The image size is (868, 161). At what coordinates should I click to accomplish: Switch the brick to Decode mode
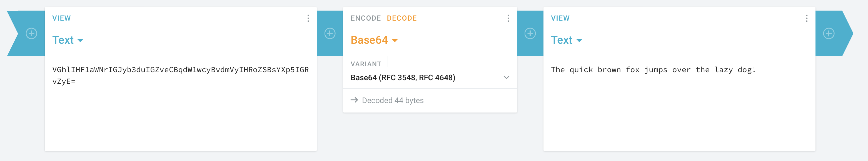pos(401,18)
